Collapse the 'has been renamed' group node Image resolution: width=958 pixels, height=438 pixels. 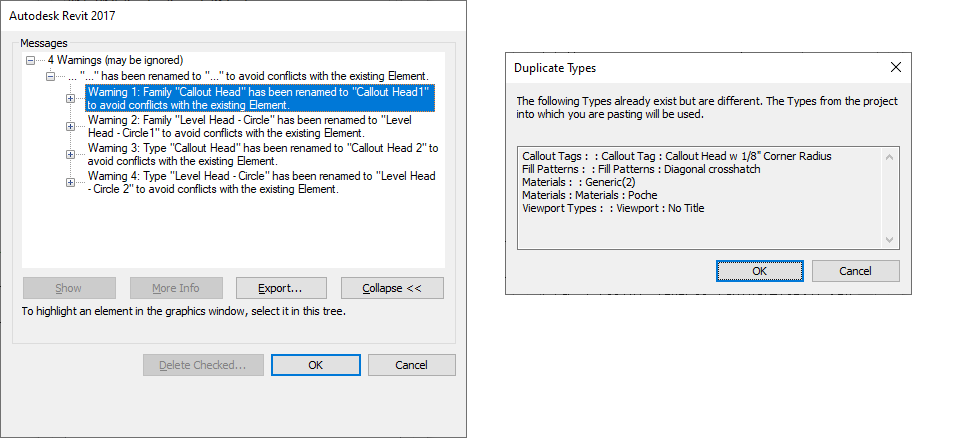click(50, 76)
